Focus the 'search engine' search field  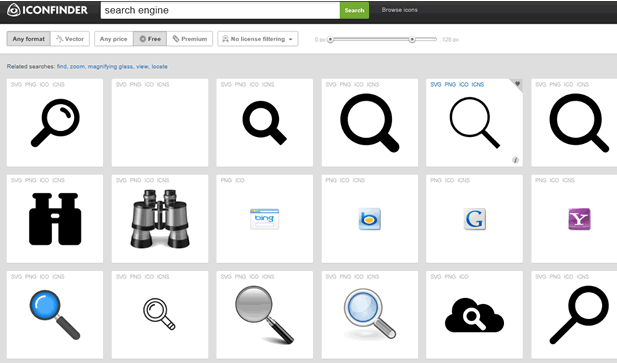(220, 10)
